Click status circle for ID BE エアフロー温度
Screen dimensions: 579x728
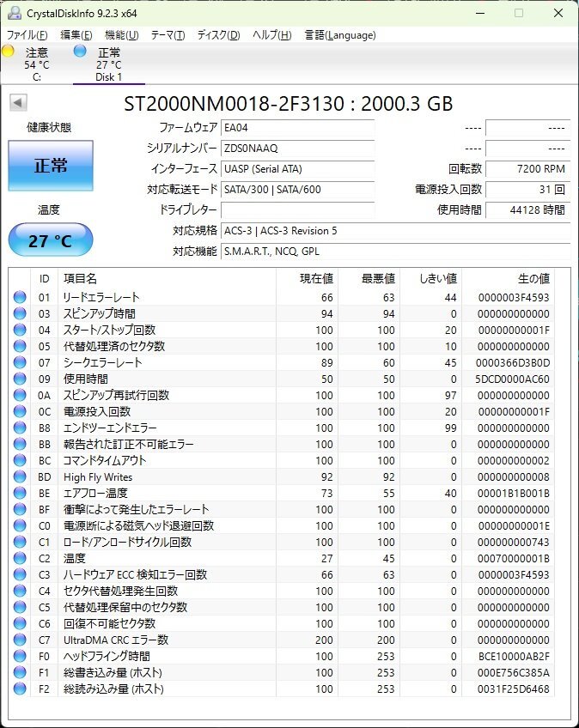point(20,493)
